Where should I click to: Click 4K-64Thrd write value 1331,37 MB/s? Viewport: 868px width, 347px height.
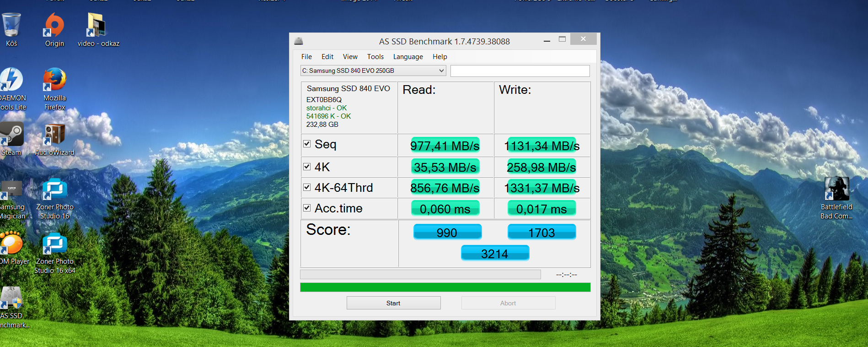tap(542, 188)
